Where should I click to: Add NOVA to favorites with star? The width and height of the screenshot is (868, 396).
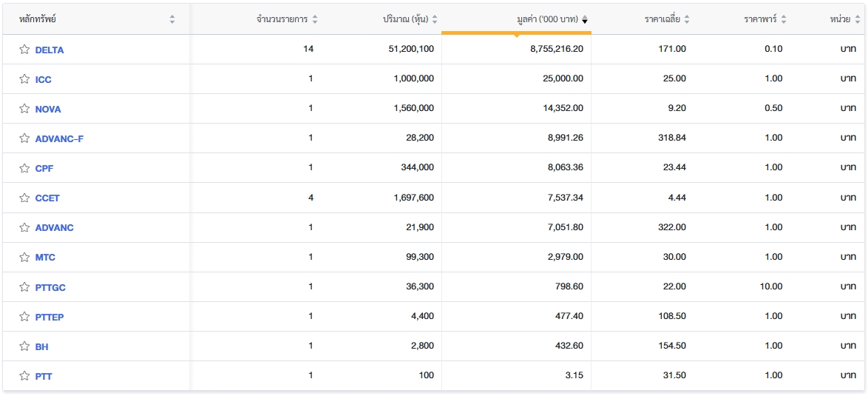click(24, 109)
